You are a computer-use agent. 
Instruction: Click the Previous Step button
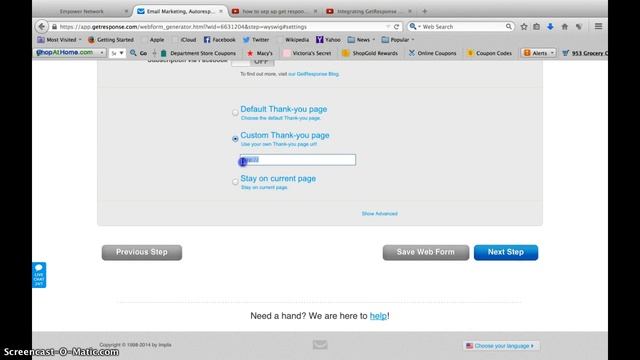[142, 252]
